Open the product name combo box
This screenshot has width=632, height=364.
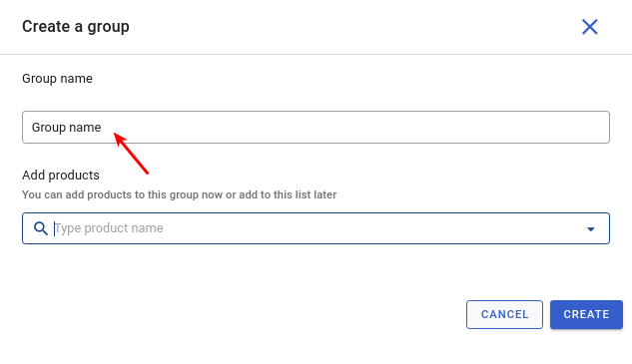[x=316, y=228]
